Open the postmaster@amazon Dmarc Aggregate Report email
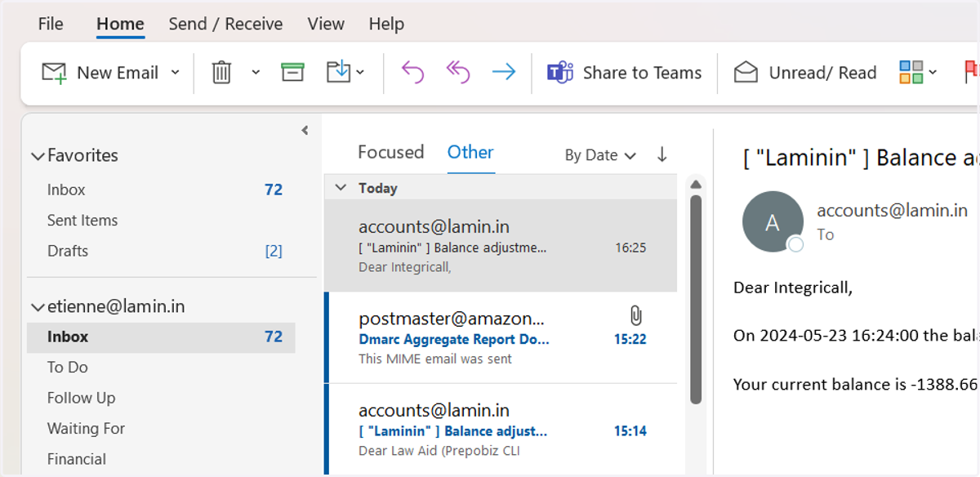 pos(501,337)
